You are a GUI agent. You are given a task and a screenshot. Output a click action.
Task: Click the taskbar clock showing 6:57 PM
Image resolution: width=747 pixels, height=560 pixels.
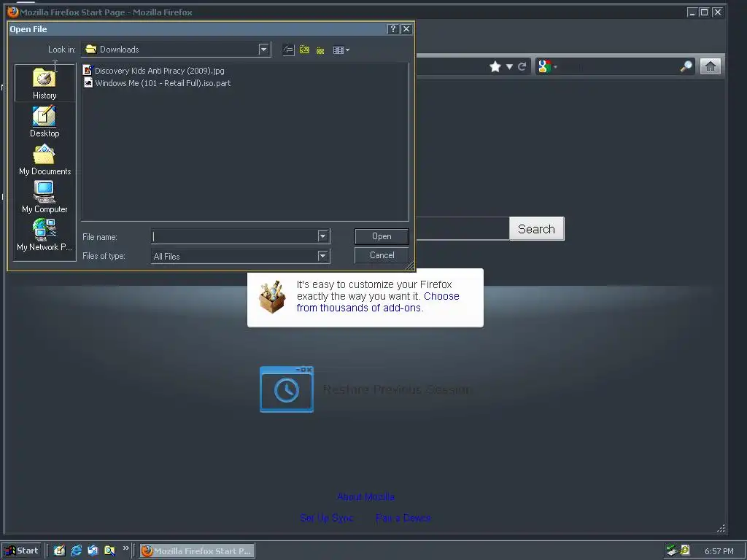719,551
